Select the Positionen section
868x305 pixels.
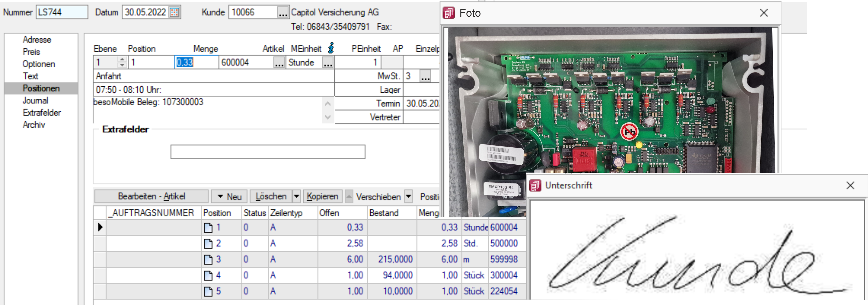(41, 88)
